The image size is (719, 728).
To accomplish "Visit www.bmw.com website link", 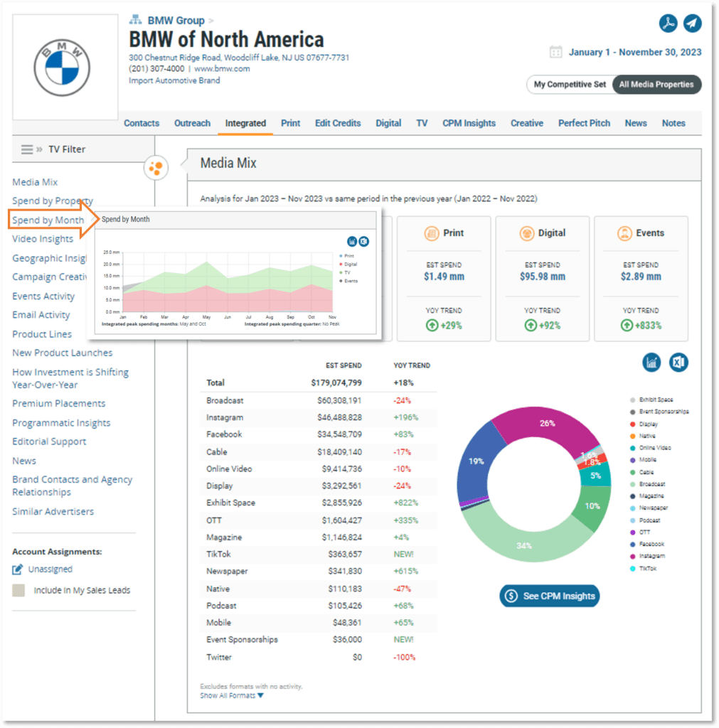I will point(222,69).
